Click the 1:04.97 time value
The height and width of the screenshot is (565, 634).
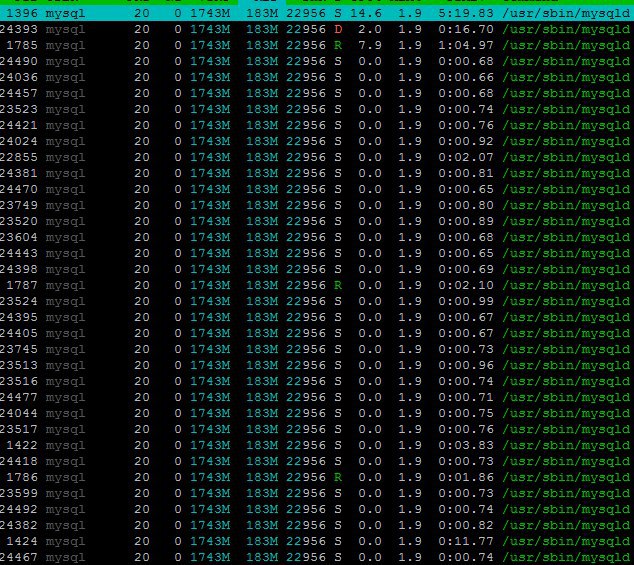pos(466,45)
